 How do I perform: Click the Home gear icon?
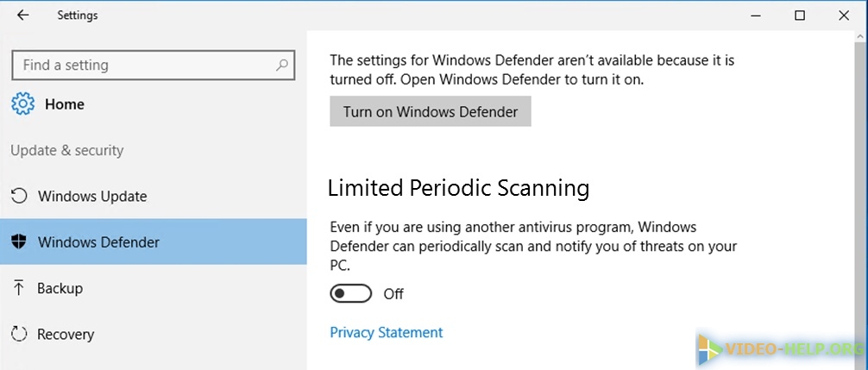pos(22,104)
